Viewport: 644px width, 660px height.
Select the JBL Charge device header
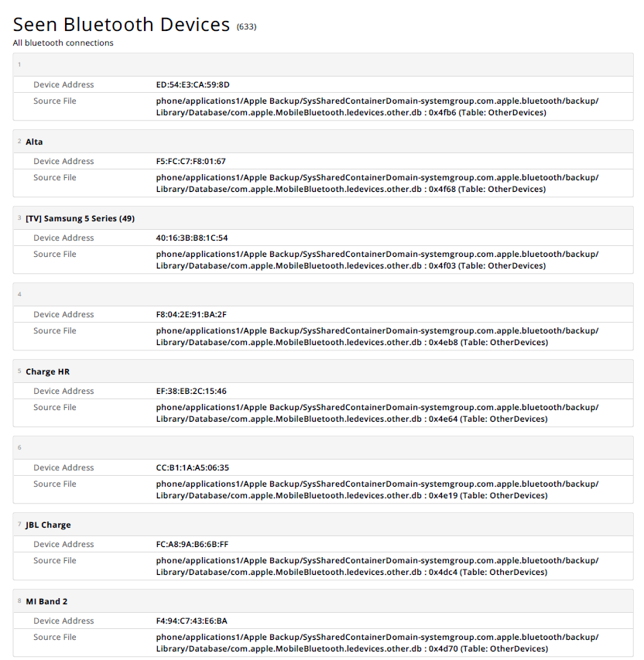coord(48,525)
